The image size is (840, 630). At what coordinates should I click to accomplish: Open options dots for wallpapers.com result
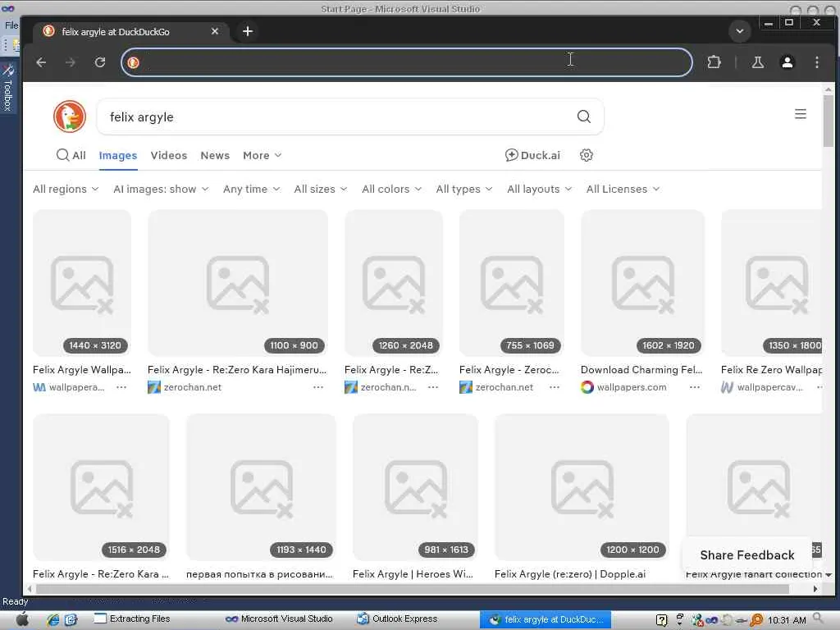pos(695,387)
